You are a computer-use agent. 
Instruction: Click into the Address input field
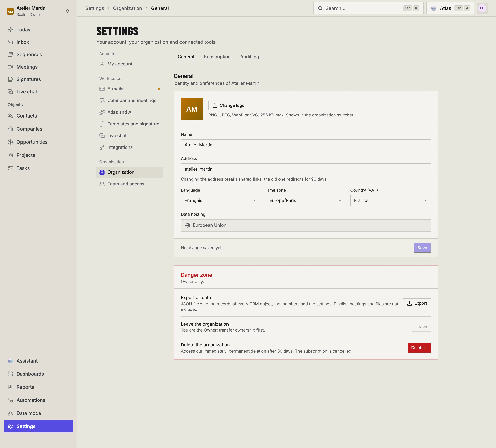(306, 169)
